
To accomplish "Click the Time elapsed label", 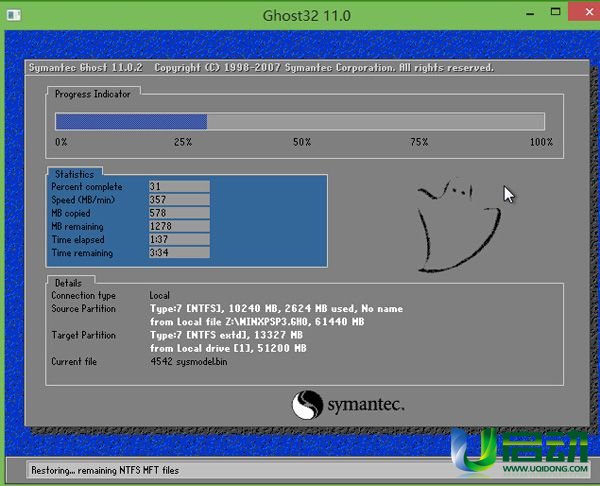I will pyautogui.click(x=78, y=240).
